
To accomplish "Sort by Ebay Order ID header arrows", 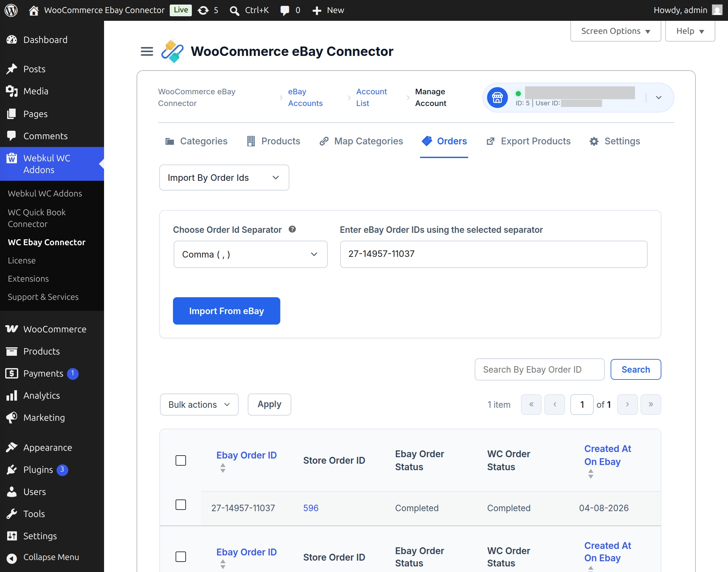I will pos(223,468).
